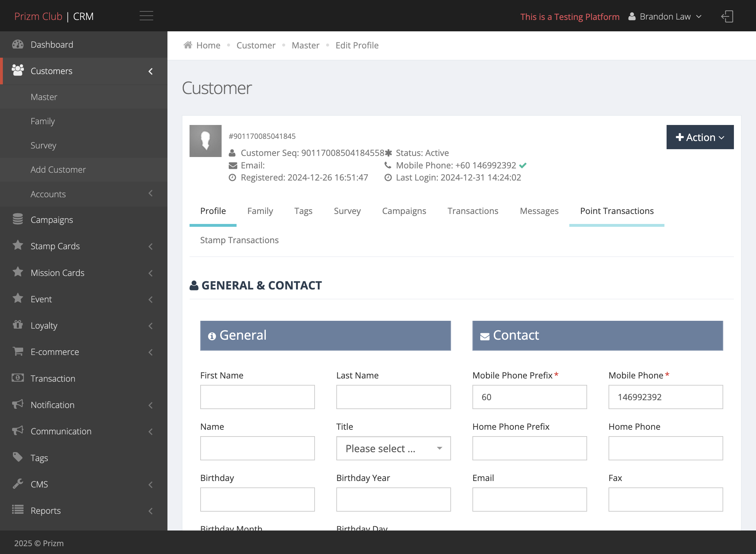
Task: Click the Transaction money icon
Action: pyautogui.click(x=18, y=378)
